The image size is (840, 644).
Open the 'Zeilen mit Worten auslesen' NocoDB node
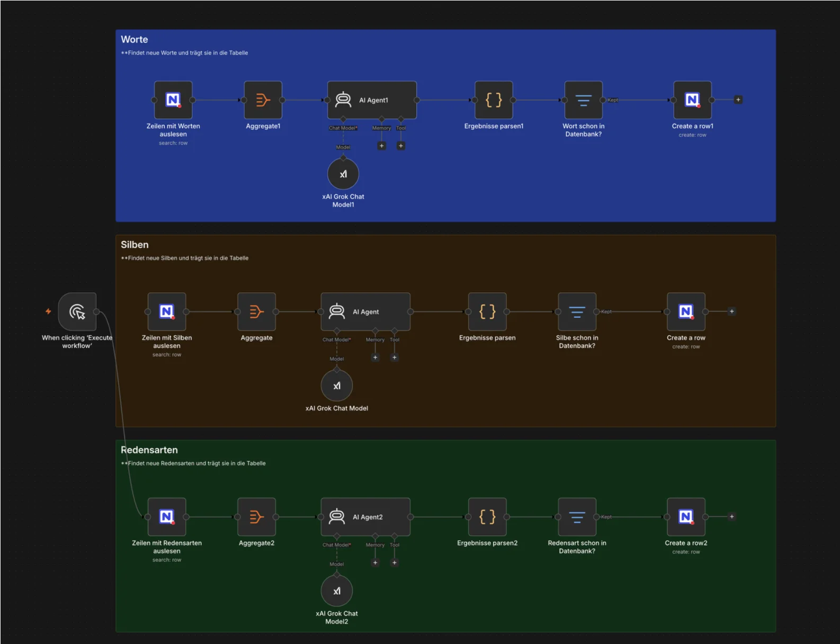point(173,100)
